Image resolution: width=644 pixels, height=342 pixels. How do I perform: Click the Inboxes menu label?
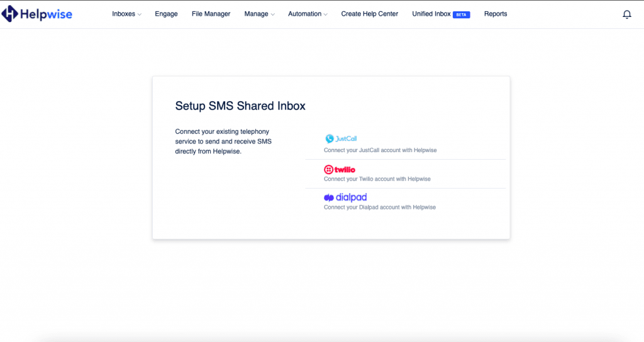(x=123, y=14)
